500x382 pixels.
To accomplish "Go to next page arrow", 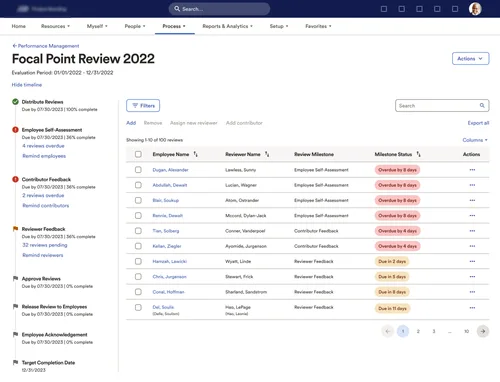I will pos(483,331).
